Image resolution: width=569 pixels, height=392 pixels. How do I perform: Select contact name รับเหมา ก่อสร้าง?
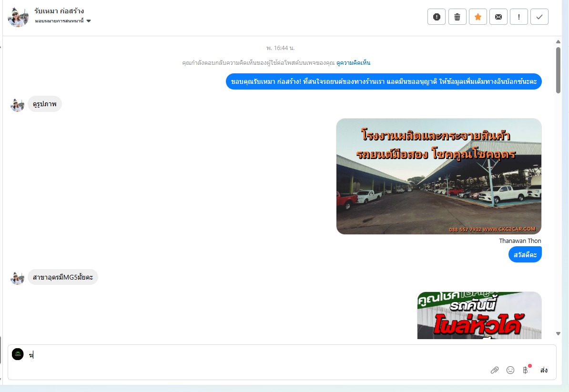point(59,11)
